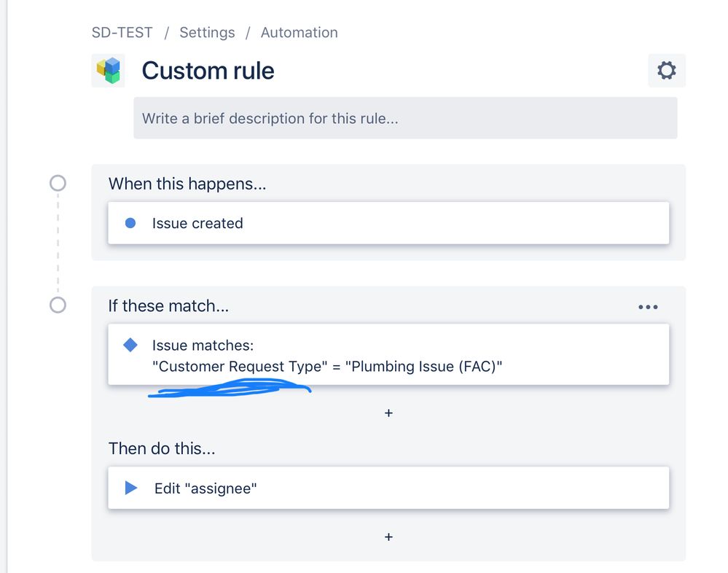Open the If these match ellipsis menu
This screenshot has height=573, width=728.
pos(648,307)
